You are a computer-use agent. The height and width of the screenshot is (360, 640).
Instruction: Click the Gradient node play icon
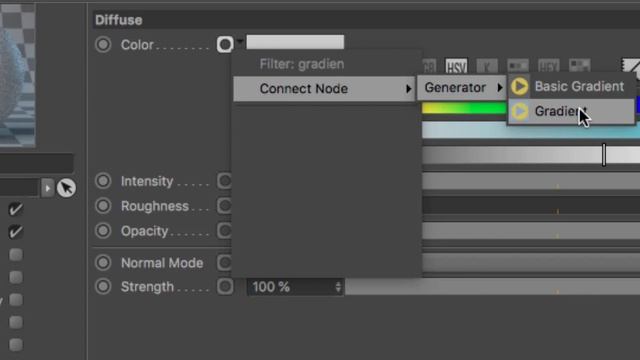coord(520,111)
